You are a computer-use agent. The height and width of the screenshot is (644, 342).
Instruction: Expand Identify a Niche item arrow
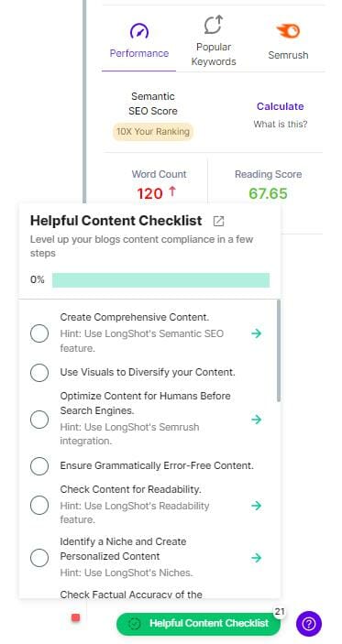pos(257,557)
